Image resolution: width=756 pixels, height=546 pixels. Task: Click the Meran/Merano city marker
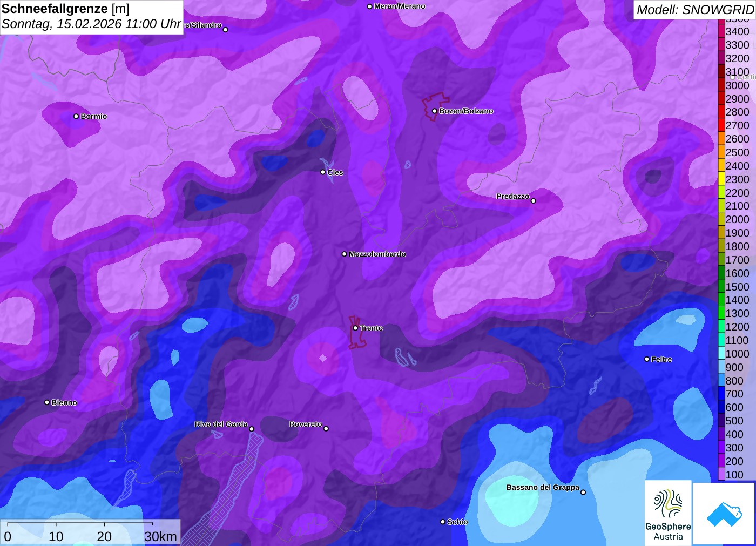click(x=370, y=6)
